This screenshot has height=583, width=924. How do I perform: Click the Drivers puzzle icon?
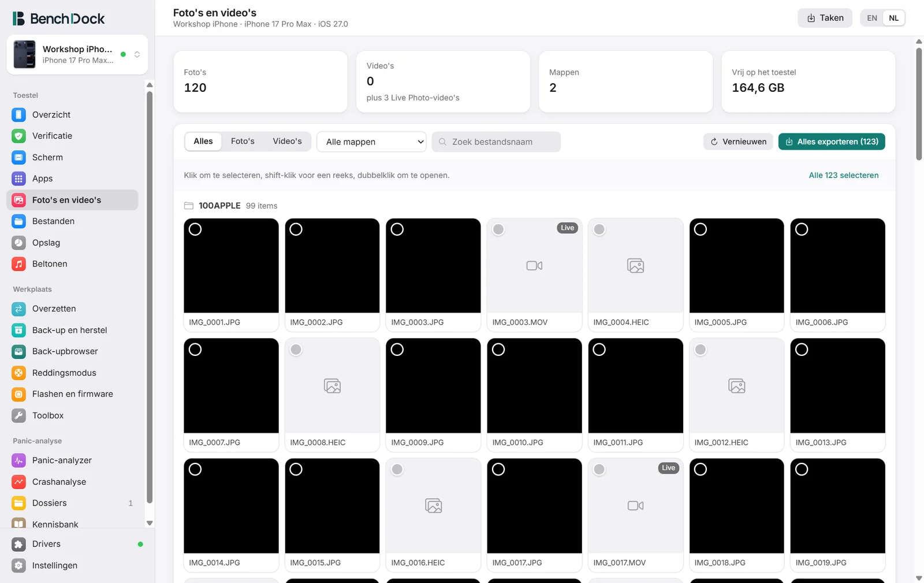pyautogui.click(x=18, y=544)
